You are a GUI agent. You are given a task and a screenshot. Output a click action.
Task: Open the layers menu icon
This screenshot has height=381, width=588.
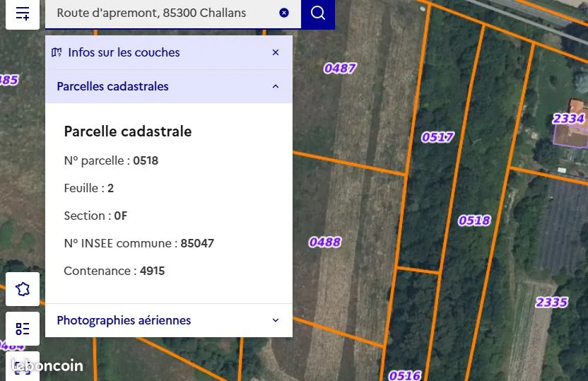click(x=23, y=13)
